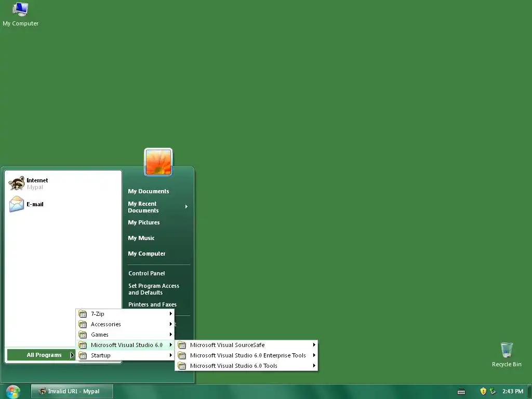The width and height of the screenshot is (532, 399).
Task: Click the Accessories folder icon
Action: [83, 324]
